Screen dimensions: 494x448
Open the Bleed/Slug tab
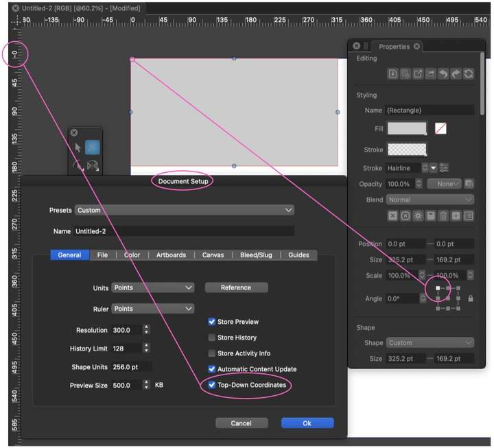(x=256, y=255)
